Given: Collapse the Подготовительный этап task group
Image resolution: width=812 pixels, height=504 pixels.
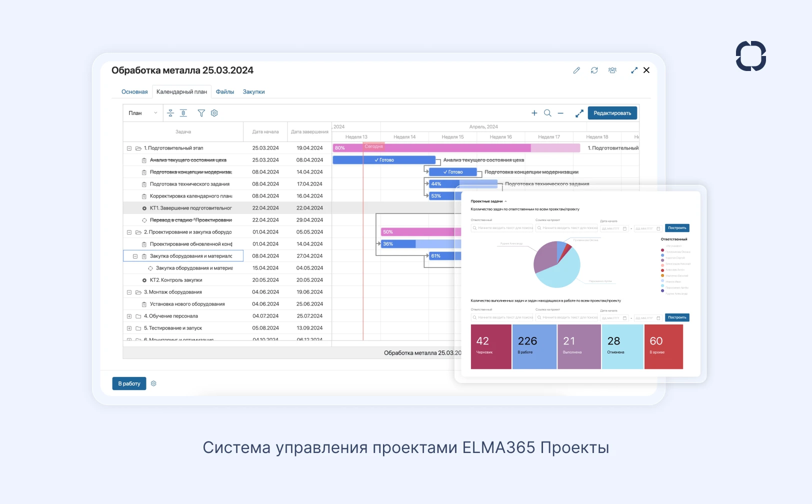Looking at the screenshot, I should point(129,148).
